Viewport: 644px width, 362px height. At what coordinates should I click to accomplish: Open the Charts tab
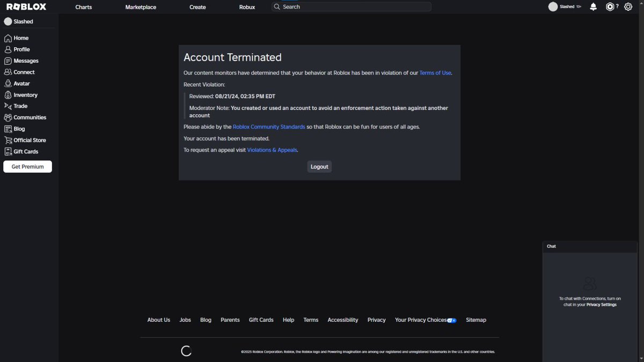coord(84,7)
